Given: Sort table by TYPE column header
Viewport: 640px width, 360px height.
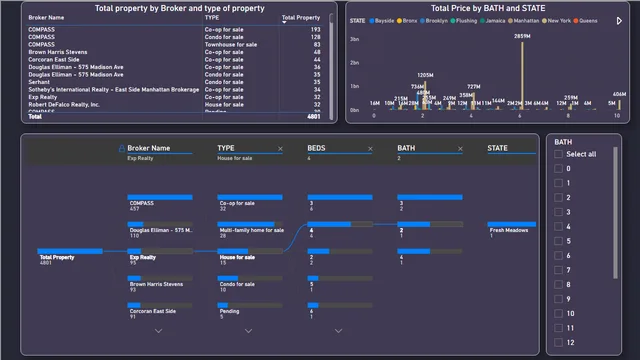Looking at the screenshot, I should pyautogui.click(x=212, y=18).
